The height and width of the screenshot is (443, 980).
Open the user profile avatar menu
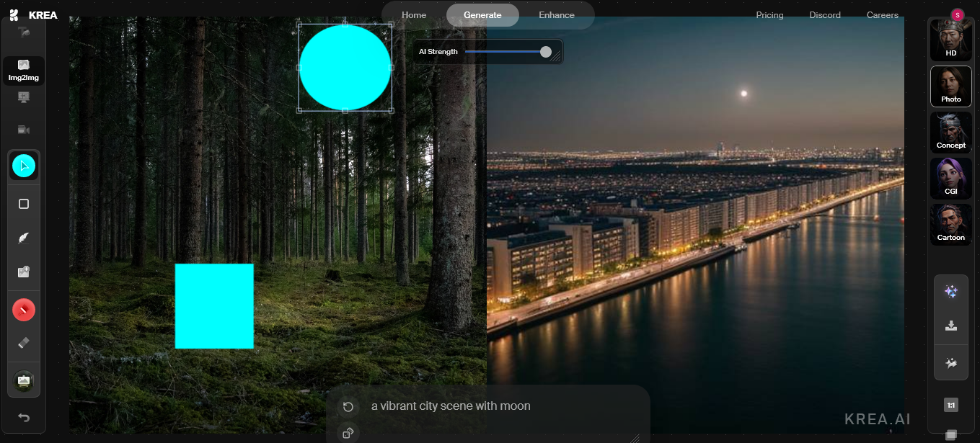coord(958,14)
